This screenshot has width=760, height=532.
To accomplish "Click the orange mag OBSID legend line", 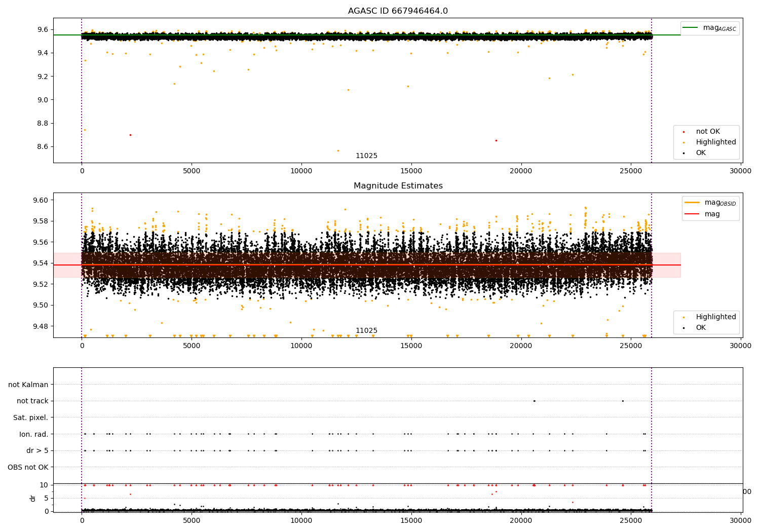I will click(x=692, y=202).
